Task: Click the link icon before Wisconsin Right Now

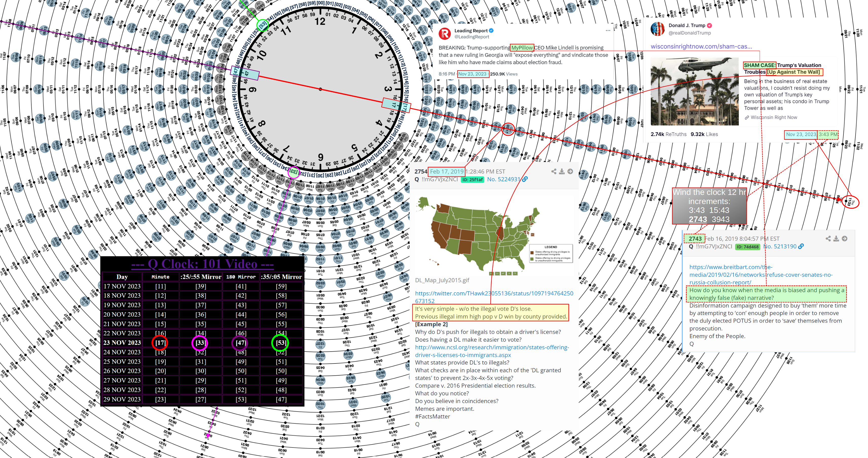Action: click(747, 117)
